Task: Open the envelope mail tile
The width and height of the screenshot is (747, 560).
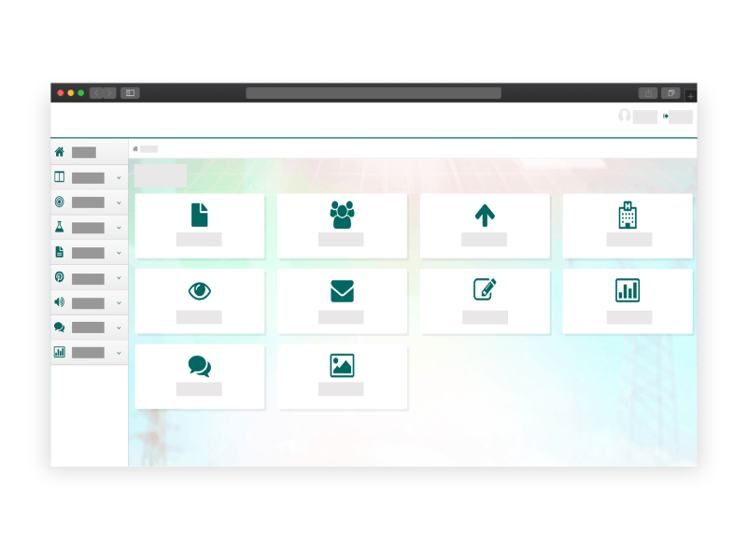Action: (x=342, y=301)
